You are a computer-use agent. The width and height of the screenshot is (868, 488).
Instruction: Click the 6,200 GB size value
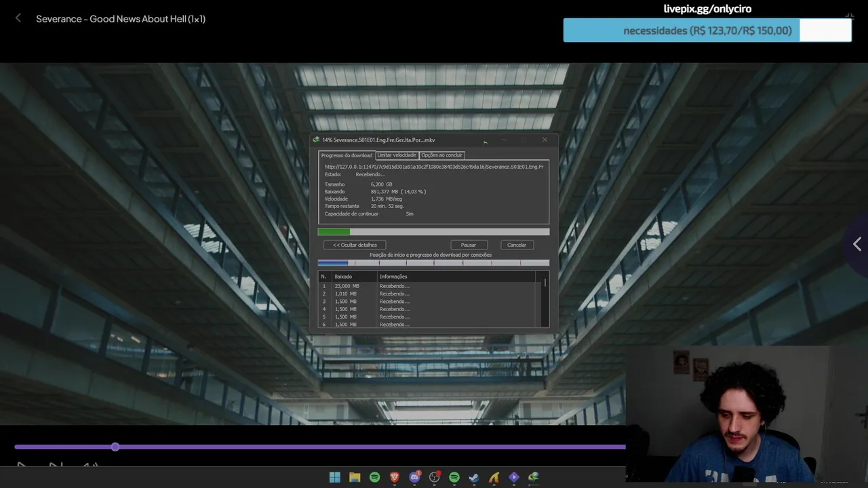pyautogui.click(x=381, y=184)
